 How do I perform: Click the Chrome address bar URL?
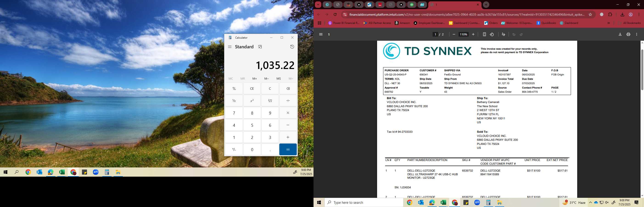467,14
